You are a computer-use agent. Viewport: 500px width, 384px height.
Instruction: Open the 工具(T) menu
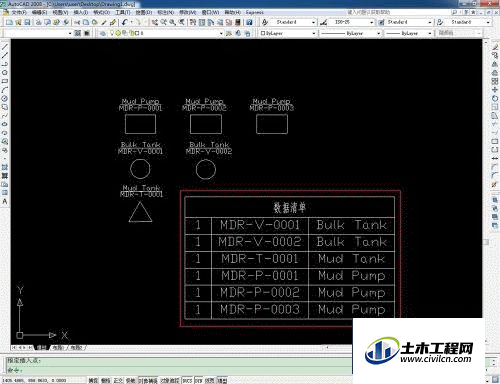[123, 12]
